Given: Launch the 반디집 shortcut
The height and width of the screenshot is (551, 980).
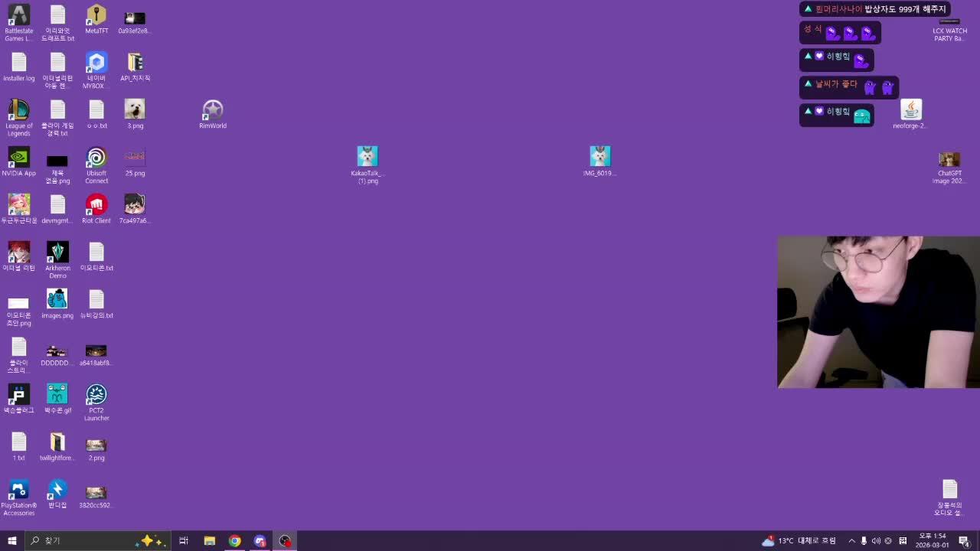Looking at the screenshot, I should click(57, 494).
